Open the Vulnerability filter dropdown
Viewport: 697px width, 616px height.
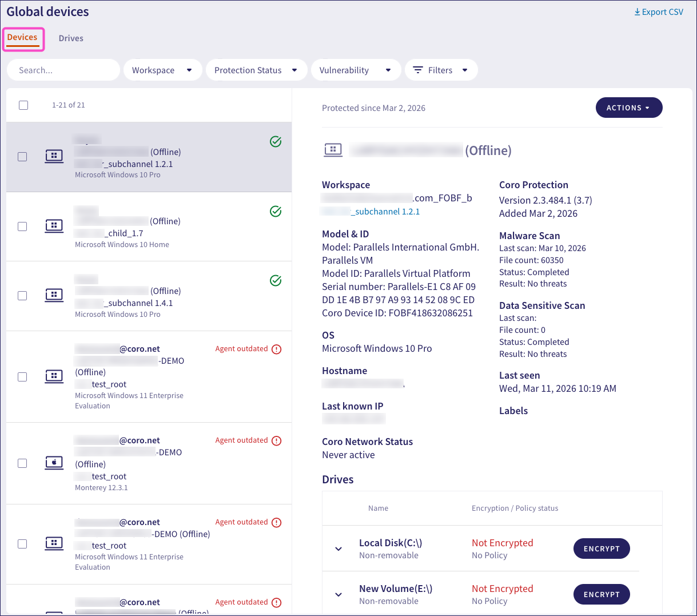(x=356, y=70)
